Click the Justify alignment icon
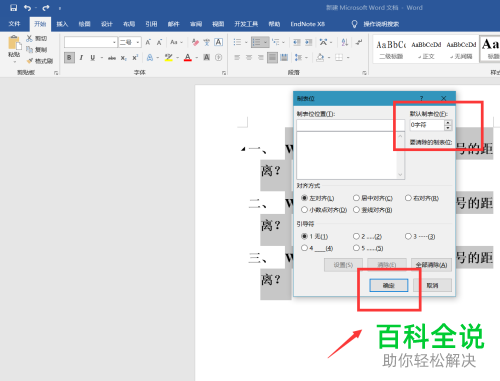The height and width of the screenshot is (381, 500). click(272, 58)
